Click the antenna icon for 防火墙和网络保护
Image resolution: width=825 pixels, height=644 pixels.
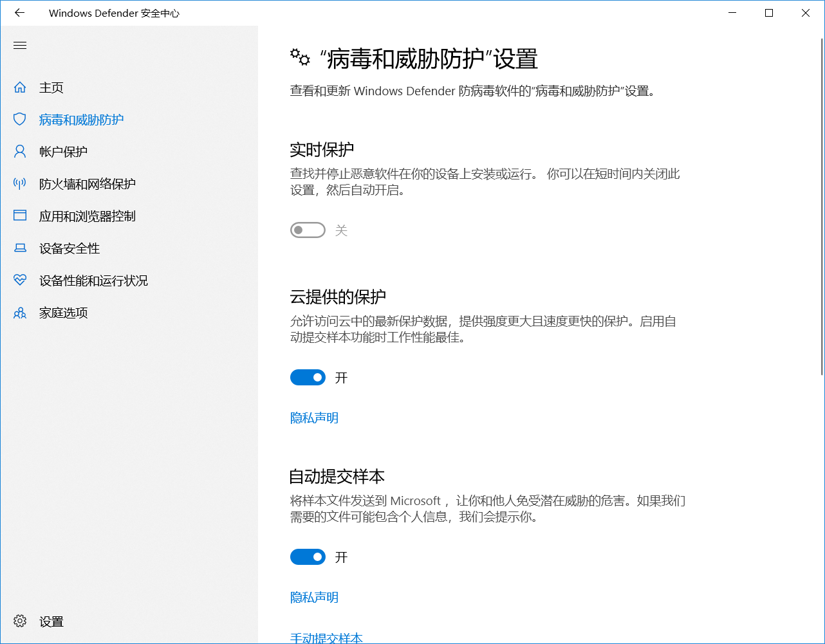point(20,184)
